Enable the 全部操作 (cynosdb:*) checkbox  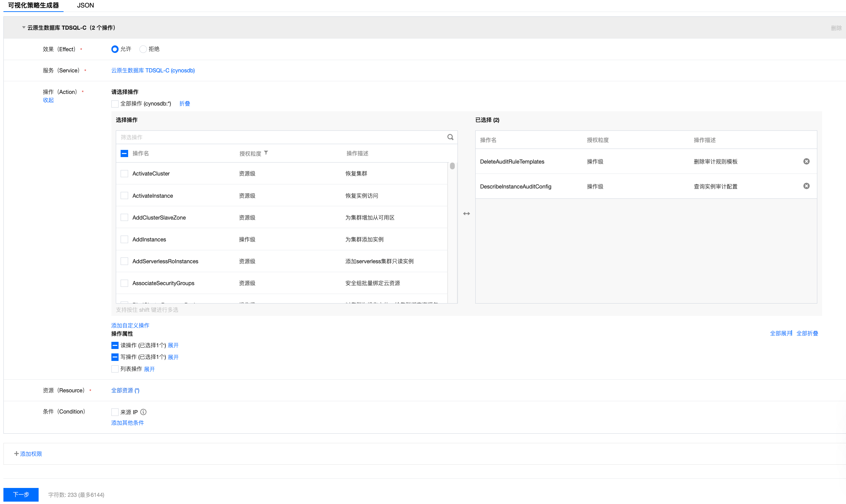click(115, 103)
